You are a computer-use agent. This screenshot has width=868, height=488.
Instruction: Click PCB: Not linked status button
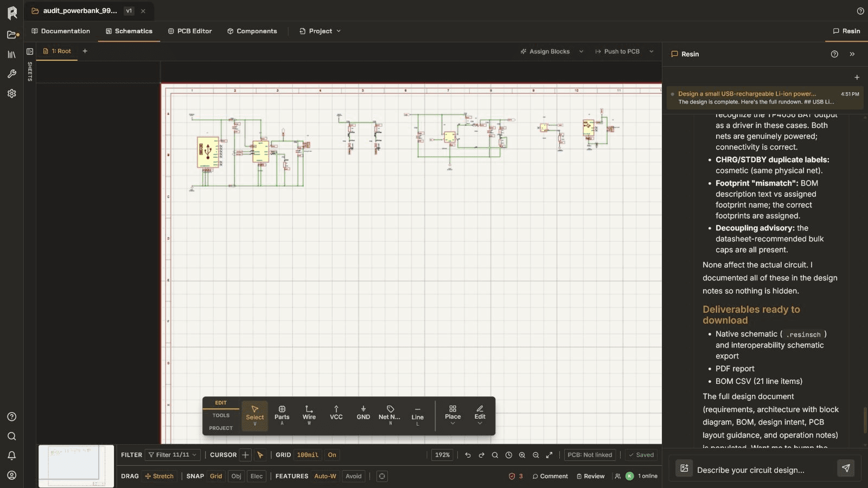590,455
